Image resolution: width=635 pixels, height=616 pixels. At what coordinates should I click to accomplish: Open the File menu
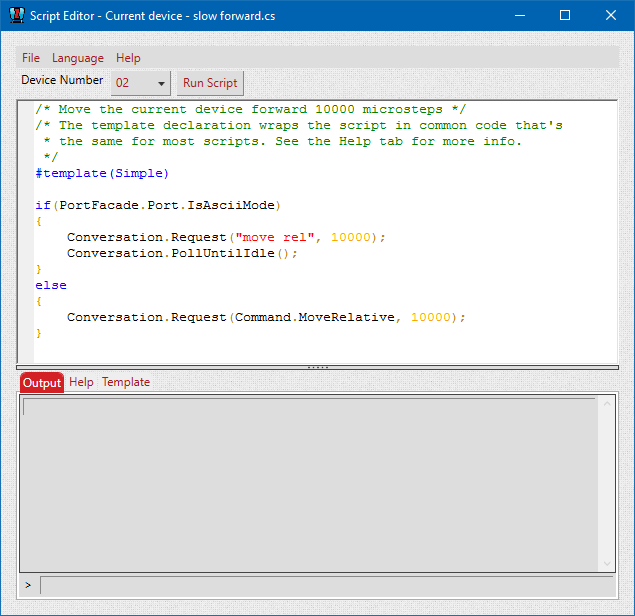pos(31,58)
